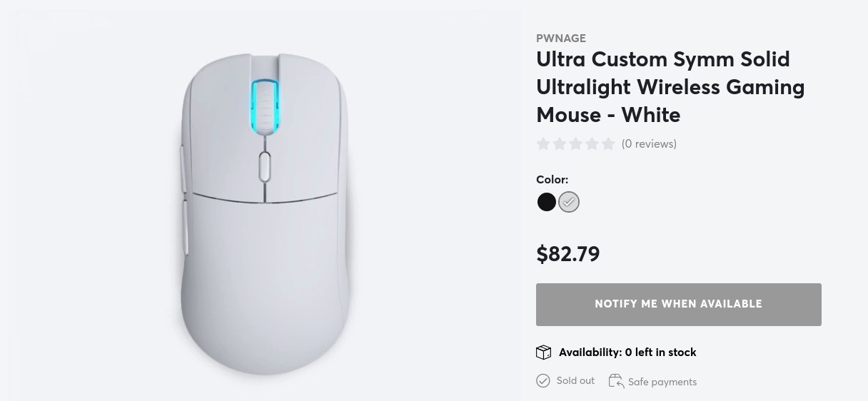Select the black color swatch
868x401 pixels.
click(546, 203)
